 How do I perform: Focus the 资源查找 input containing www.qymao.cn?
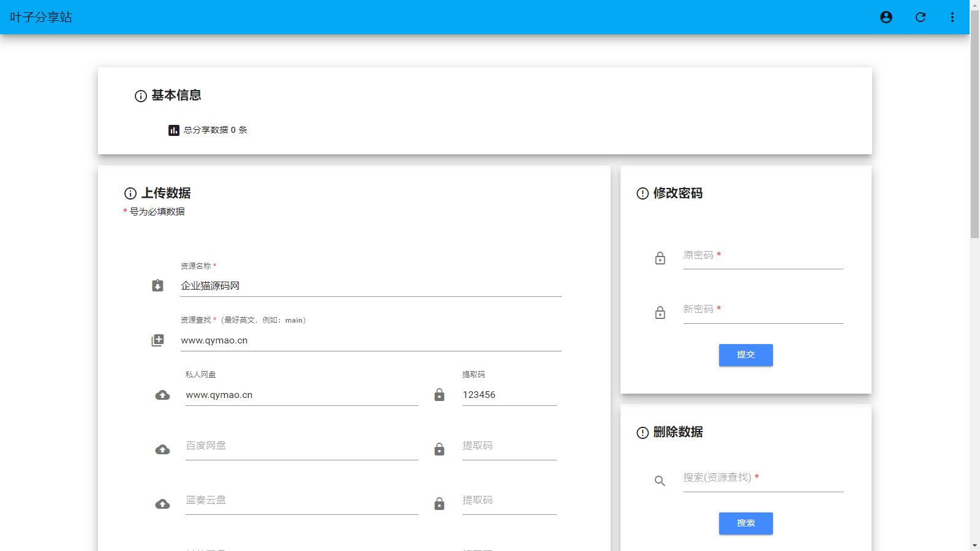tap(371, 340)
